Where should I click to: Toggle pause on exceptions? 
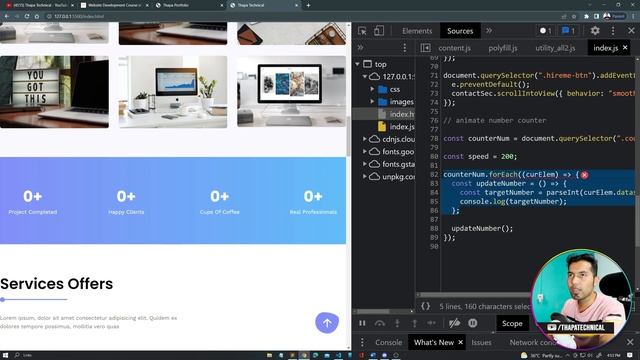click(473, 323)
